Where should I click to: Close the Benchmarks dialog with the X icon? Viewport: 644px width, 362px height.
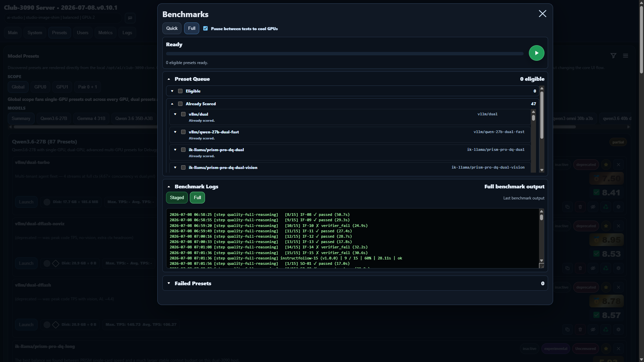(542, 13)
